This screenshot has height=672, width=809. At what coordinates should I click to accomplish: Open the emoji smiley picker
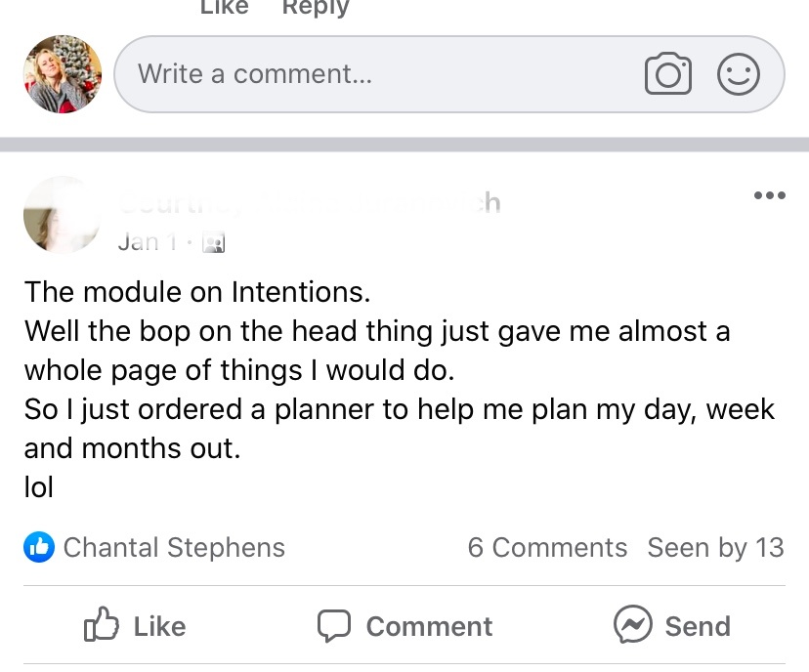(x=738, y=75)
